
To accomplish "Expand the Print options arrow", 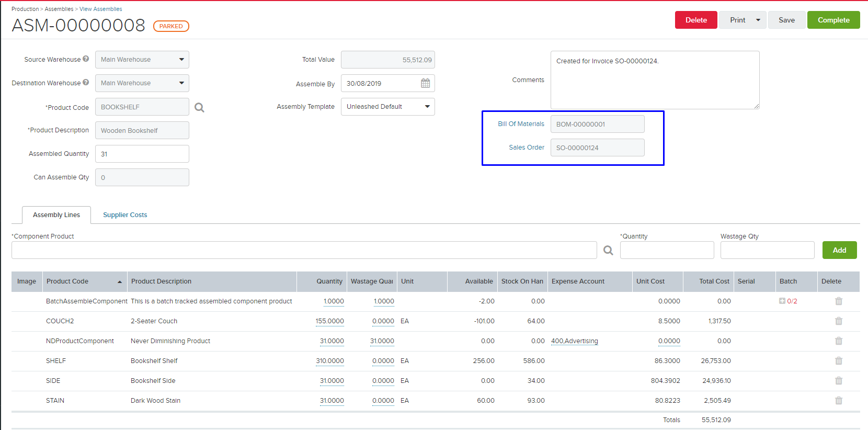I will (x=758, y=20).
